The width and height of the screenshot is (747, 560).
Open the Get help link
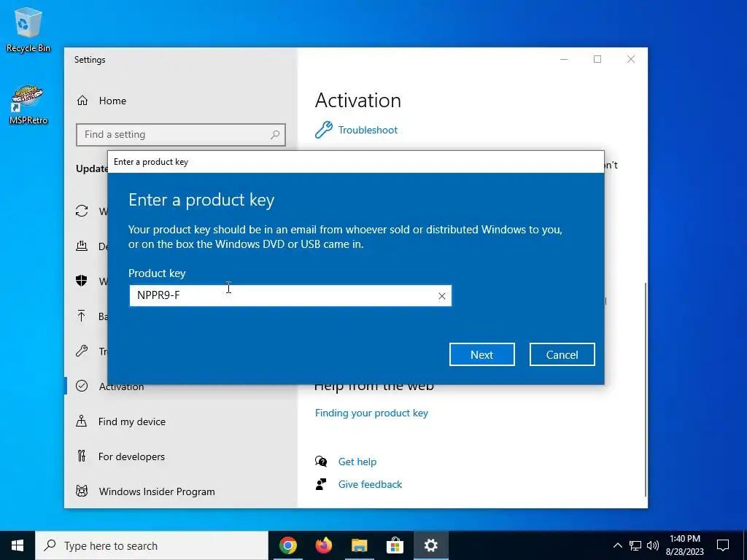[357, 462]
